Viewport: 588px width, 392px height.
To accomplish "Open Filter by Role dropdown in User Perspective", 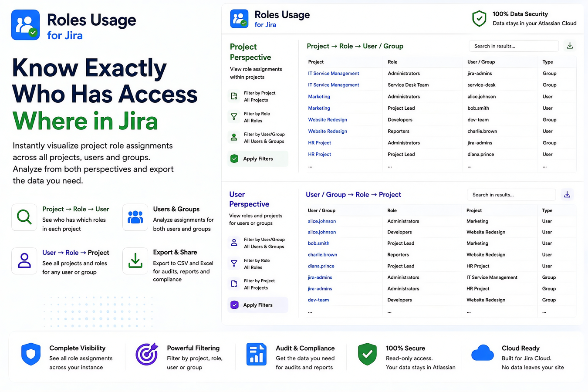I will point(257,264).
